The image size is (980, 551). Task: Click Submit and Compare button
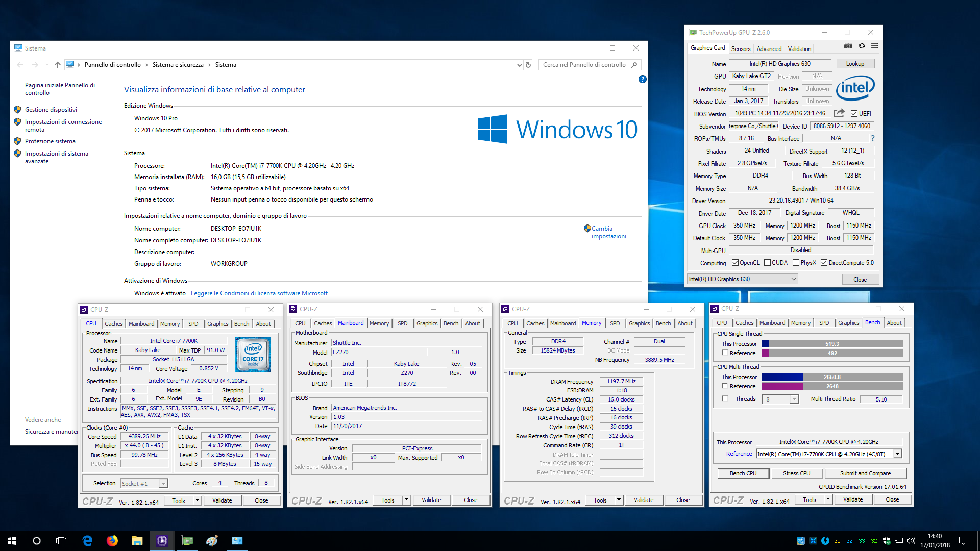(865, 473)
